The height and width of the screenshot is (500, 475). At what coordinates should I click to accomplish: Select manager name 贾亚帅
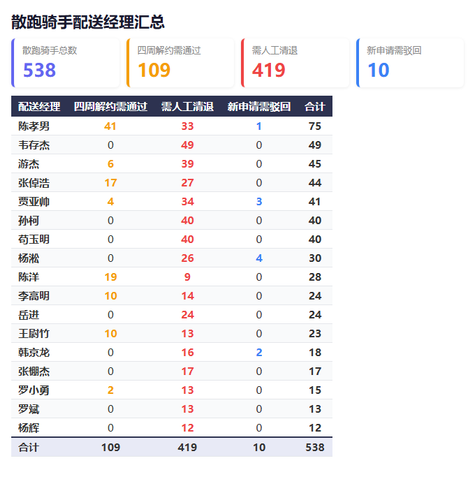pos(34,202)
